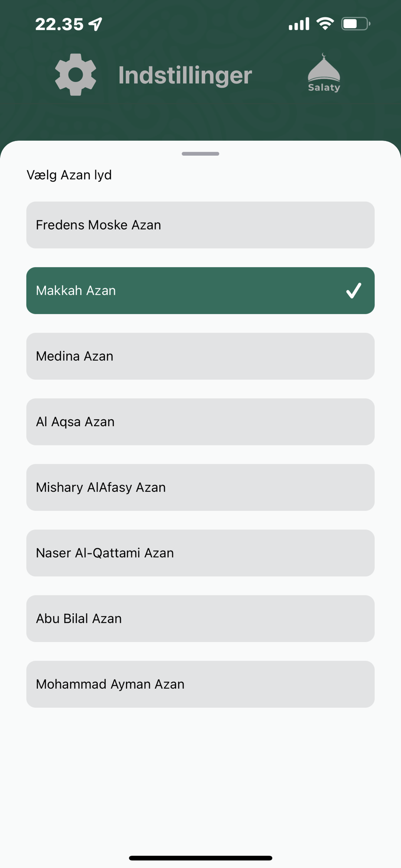Tap the battery indicator icon
The height and width of the screenshot is (868, 401).
tap(355, 23)
